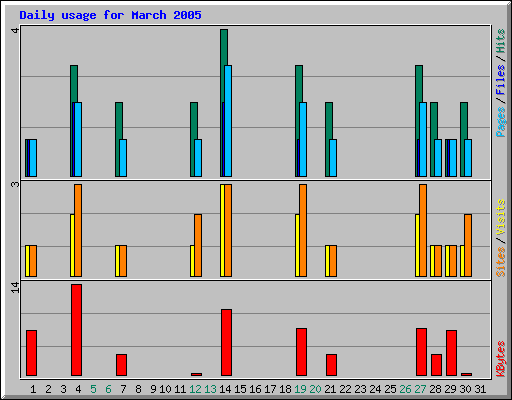Select x-axis day label "31"
Viewport: 512px width, 400px height.
[x=480, y=389]
